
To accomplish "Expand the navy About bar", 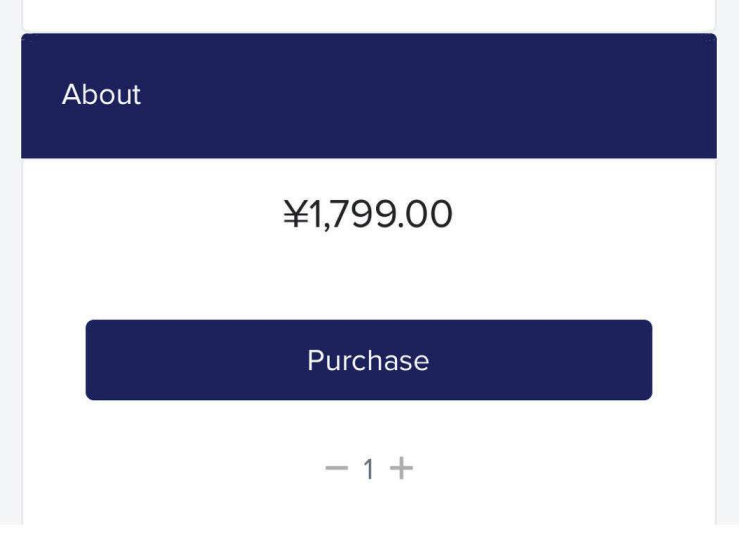I will 368,96.
